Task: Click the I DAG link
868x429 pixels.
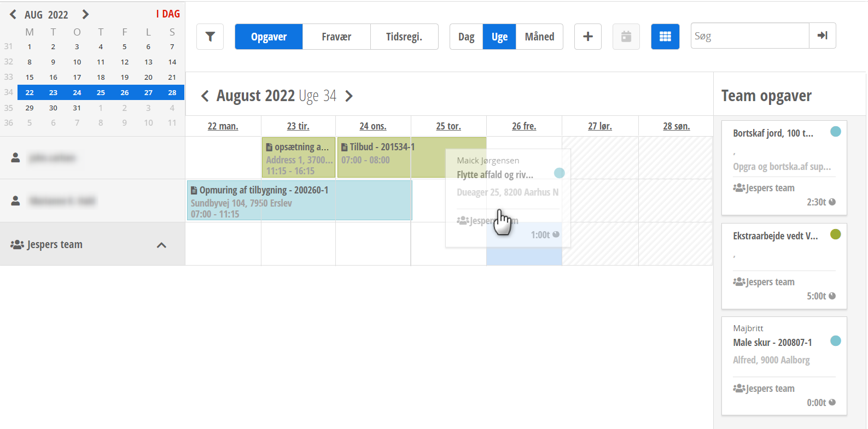Action: click(x=168, y=14)
